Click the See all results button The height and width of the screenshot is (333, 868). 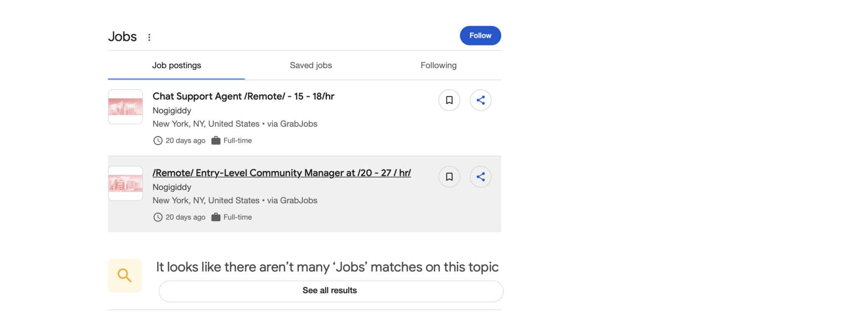coord(330,291)
